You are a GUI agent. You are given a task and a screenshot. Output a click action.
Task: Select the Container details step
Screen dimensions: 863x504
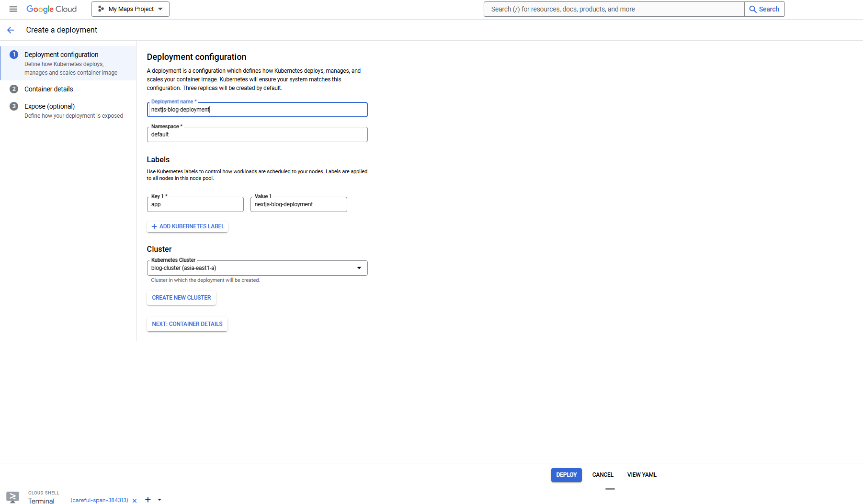49,89
